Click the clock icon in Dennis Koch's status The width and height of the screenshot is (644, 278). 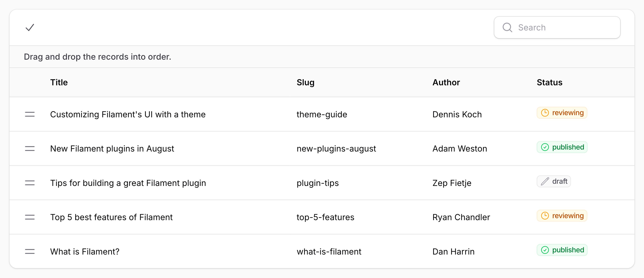coord(545,113)
